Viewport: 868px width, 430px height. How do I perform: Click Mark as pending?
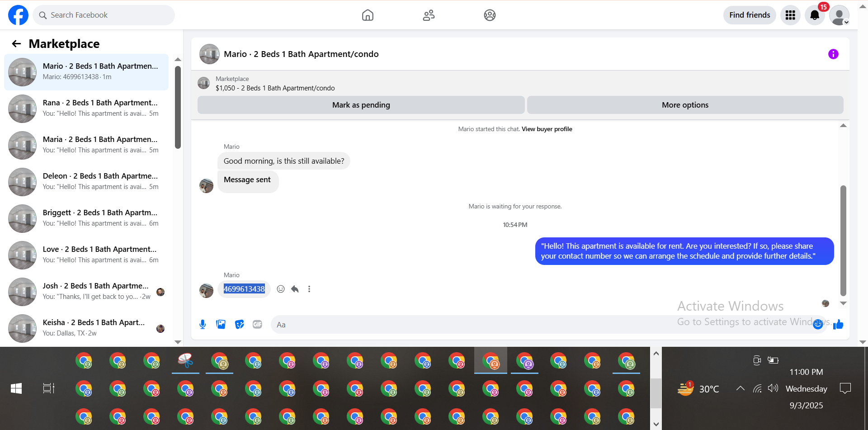coord(361,105)
